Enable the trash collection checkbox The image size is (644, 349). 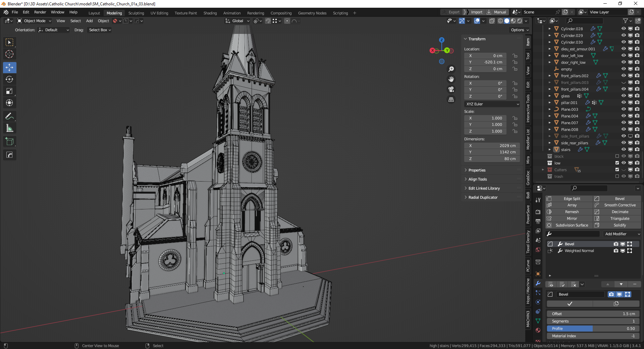coord(617,177)
